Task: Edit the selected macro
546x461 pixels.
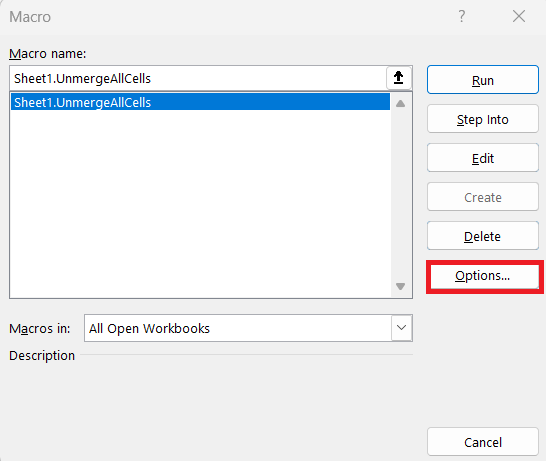Action: 483,158
